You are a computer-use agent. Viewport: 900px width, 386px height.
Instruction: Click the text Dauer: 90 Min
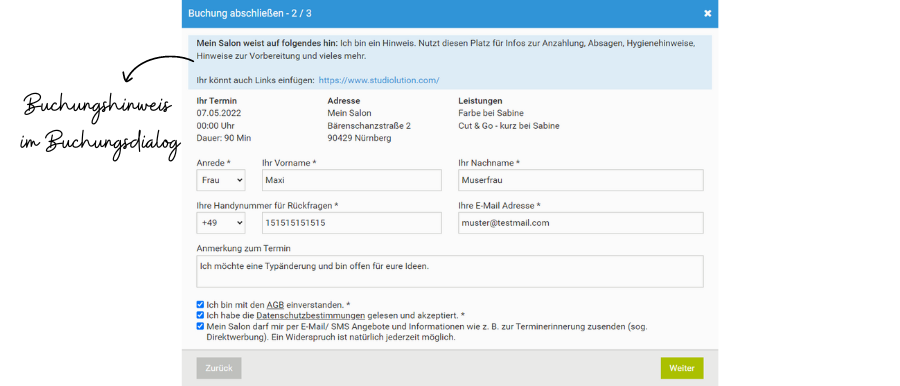coord(224,138)
